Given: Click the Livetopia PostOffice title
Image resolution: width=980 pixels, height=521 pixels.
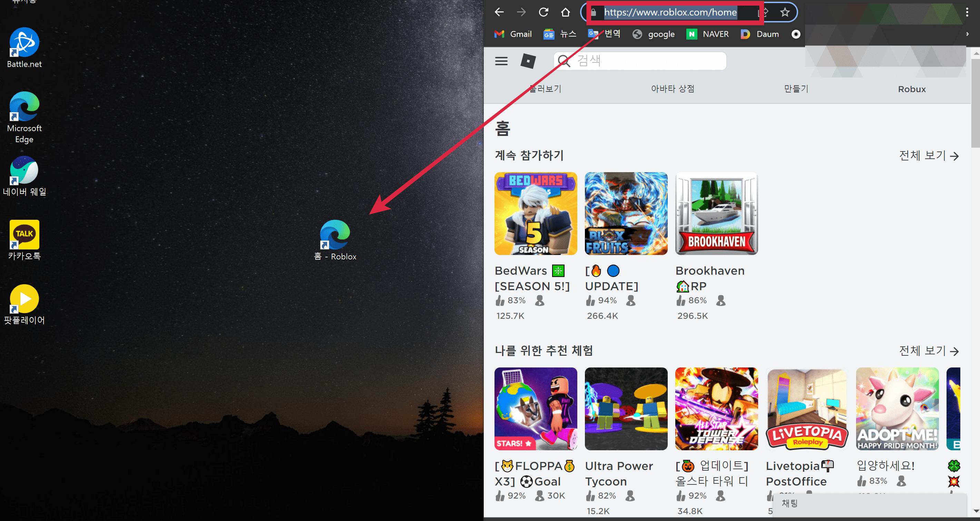Looking at the screenshot, I should pyautogui.click(x=800, y=473).
